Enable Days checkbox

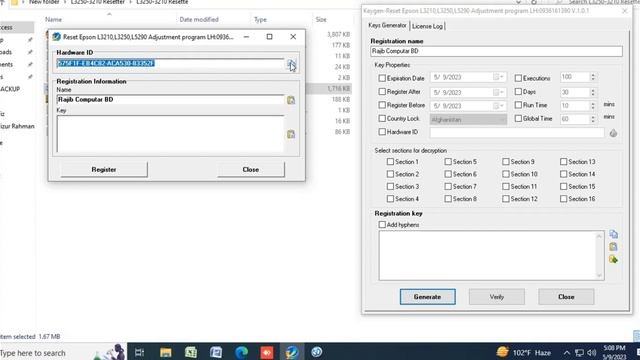click(518, 92)
